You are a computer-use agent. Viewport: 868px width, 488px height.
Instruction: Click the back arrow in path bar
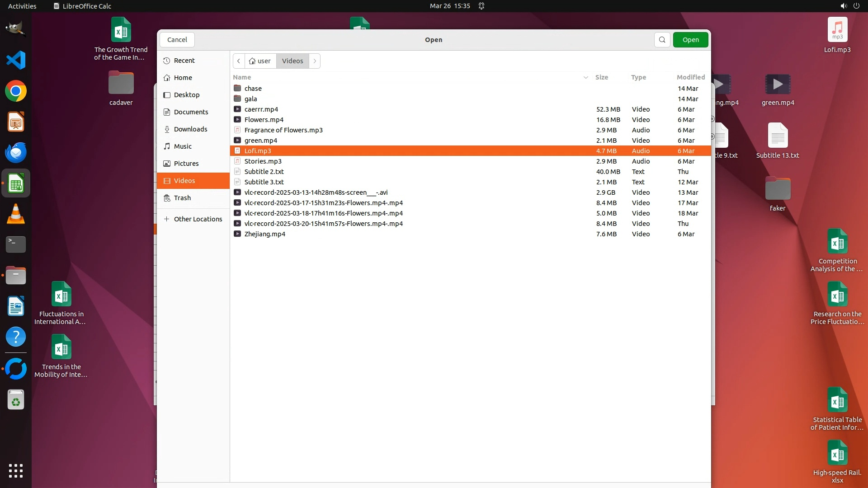[239, 61]
